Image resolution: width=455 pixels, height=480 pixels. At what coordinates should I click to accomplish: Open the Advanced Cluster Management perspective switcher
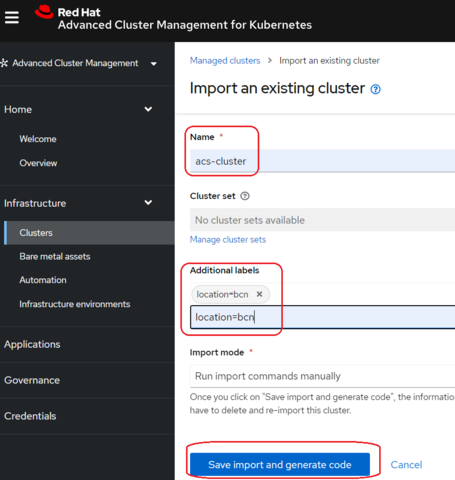point(79,63)
